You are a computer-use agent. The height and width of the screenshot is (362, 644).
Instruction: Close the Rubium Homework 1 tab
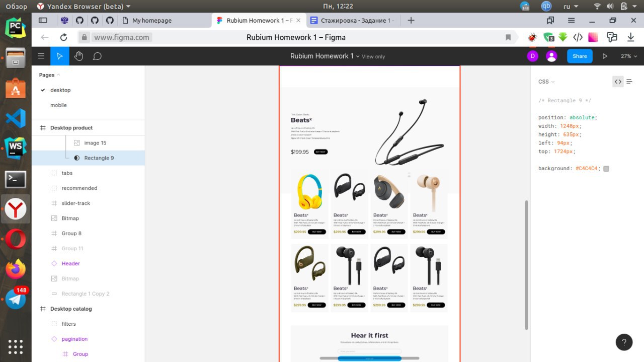[298, 21]
